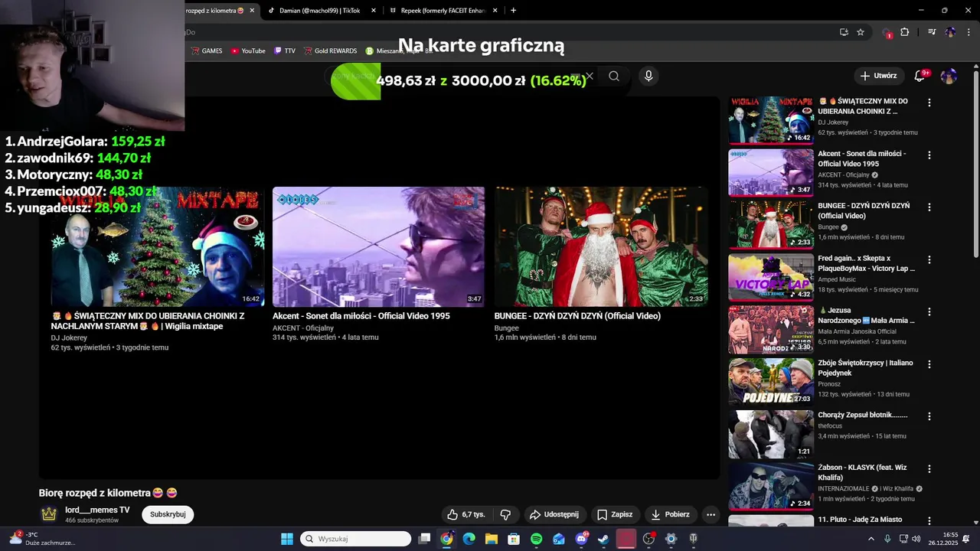Screen dimensions: 980x551
Task: Open options for sidebar Fred again video
Action: [x=929, y=259]
